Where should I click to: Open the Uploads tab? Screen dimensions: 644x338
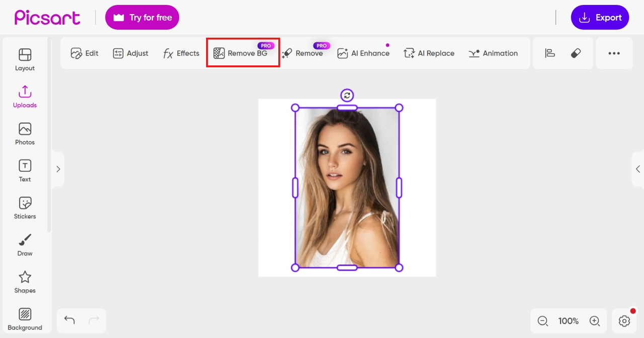pos(25,97)
